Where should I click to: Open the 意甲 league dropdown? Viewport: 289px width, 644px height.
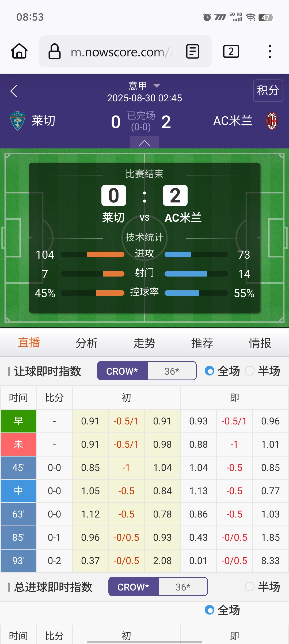(144, 86)
